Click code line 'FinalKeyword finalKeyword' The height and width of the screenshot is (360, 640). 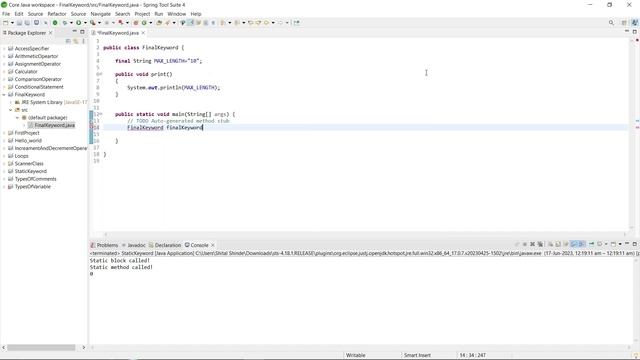(165, 128)
